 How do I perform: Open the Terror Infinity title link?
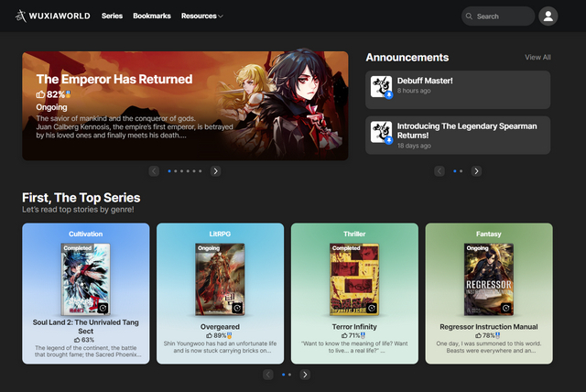tap(354, 327)
